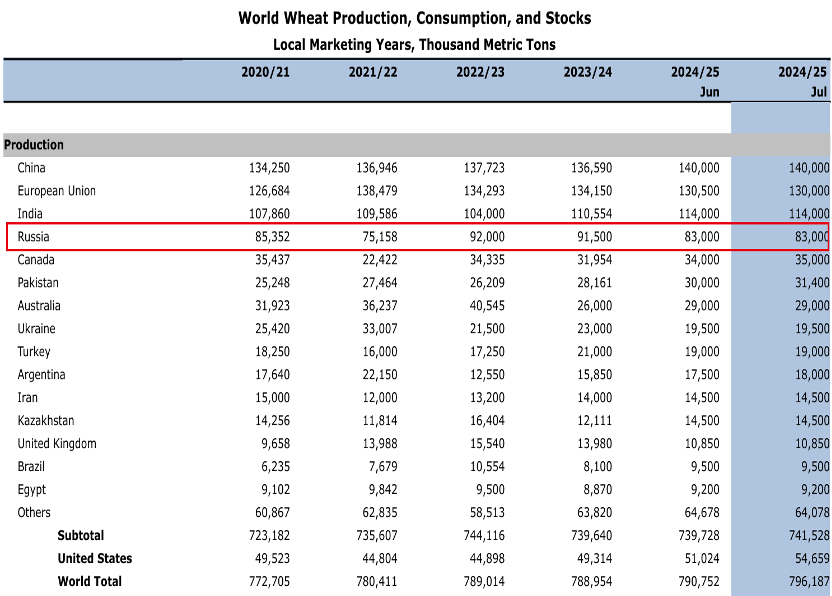Select United States Jul value 54,659
Viewport: 832px width, 596px height.
812,559
